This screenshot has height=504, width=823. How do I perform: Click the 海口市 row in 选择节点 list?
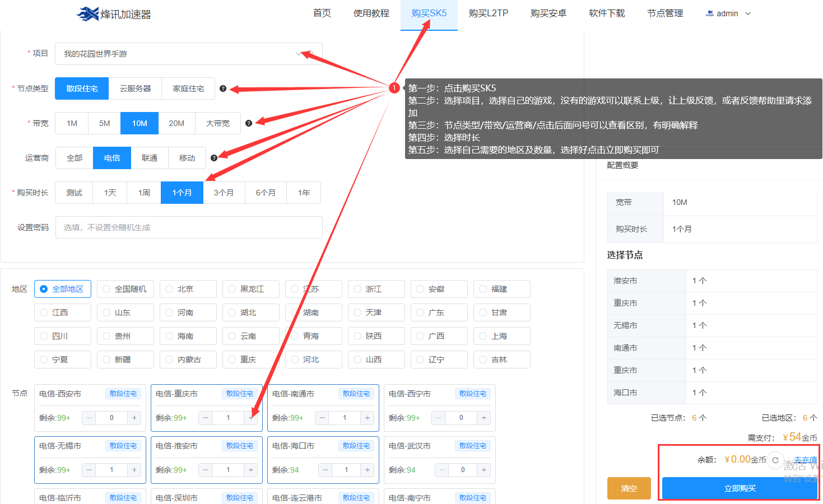[712, 393]
